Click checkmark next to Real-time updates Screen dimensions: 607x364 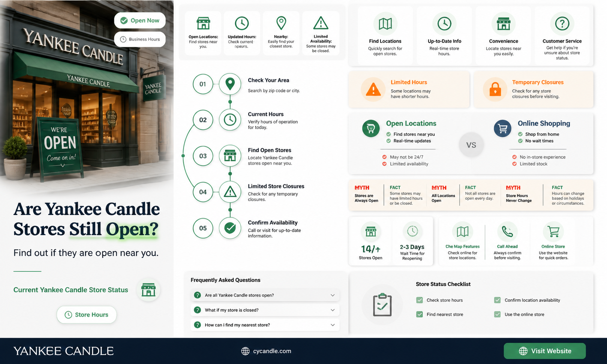pyautogui.click(x=389, y=141)
